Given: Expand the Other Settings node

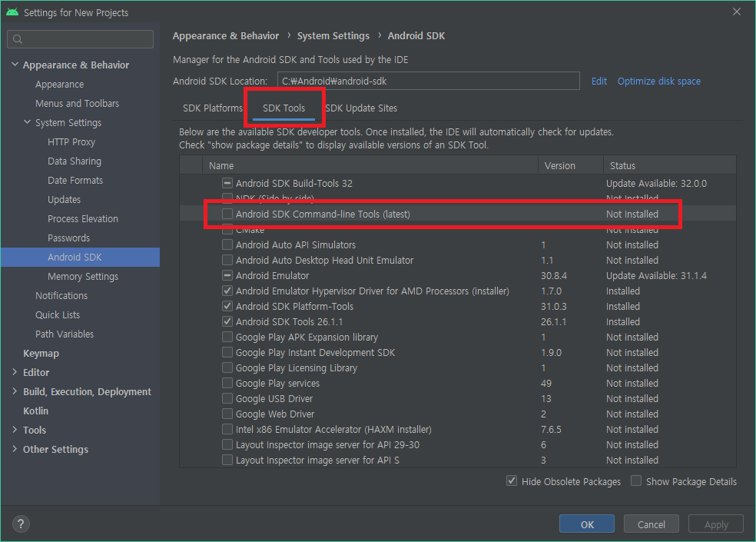Looking at the screenshot, I should coord(15,449).
